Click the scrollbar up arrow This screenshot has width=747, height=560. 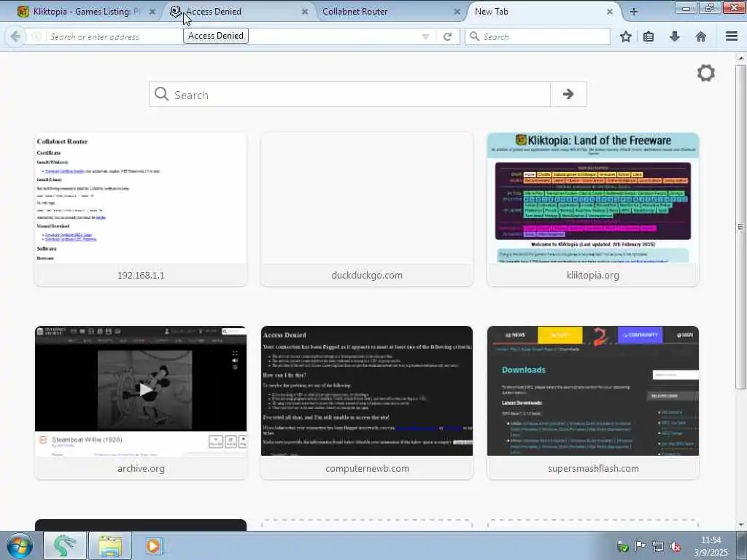(x=740, y=58)
